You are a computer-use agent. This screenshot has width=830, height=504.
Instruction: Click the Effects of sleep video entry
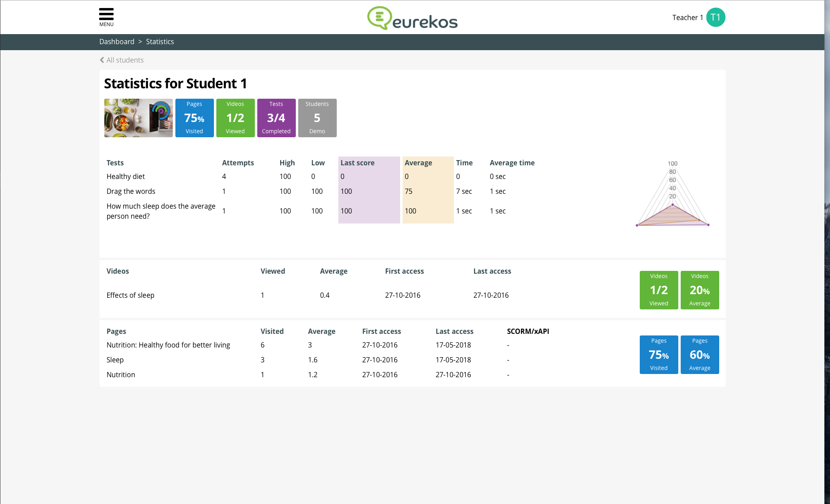pos(130,295)
